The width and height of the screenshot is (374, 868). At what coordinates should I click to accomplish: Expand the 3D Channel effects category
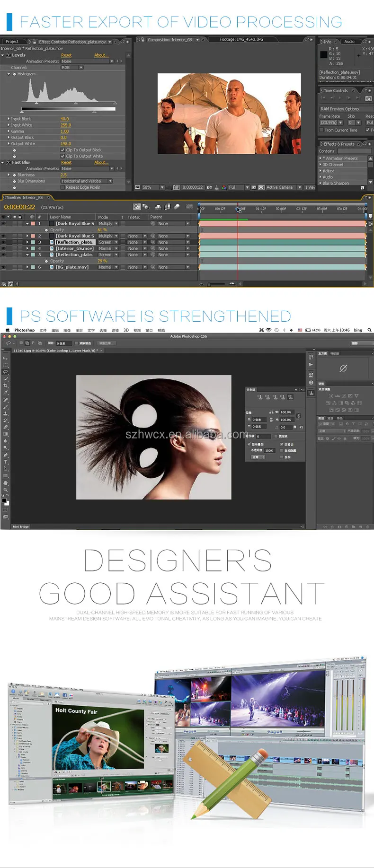[x=333, y=165]
